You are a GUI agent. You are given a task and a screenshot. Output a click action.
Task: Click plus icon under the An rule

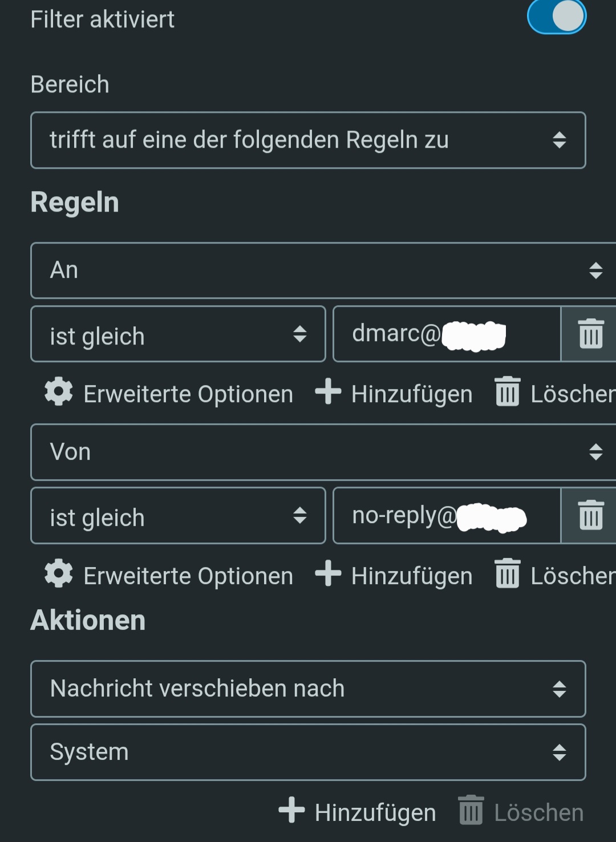pos(328,392)
